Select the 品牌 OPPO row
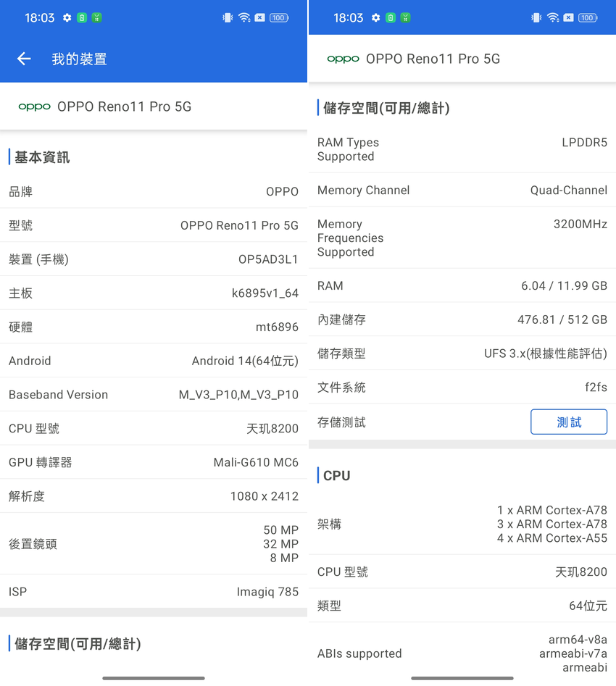 154,192
